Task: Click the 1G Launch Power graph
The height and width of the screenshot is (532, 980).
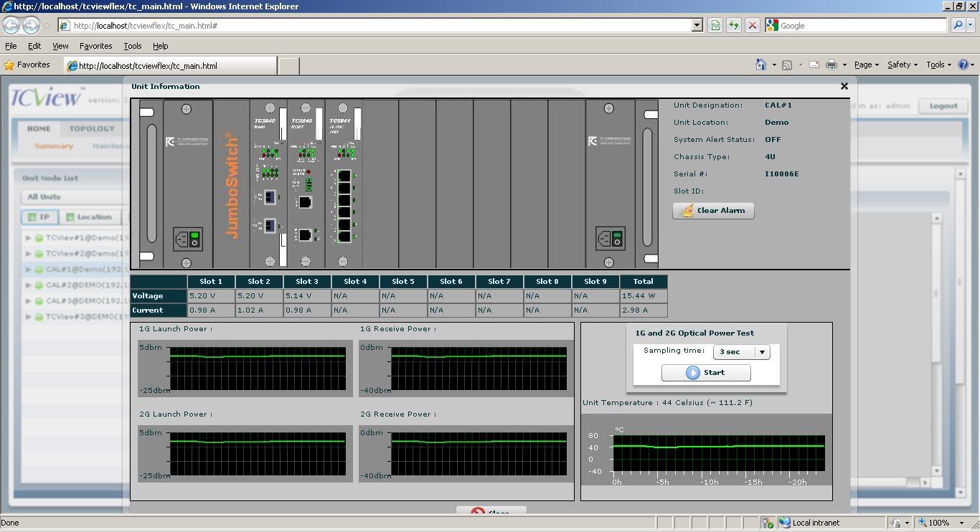Action: pos(245,369)
